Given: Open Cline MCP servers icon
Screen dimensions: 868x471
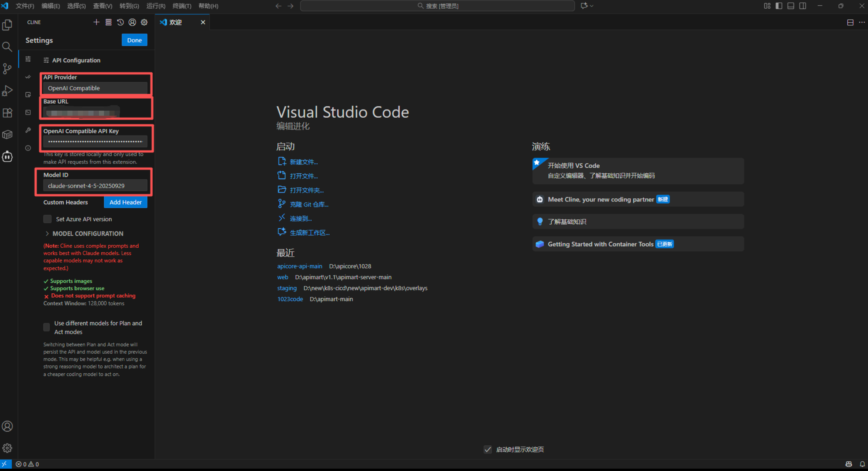Looking at the screenshot, I should click(108, 22).
